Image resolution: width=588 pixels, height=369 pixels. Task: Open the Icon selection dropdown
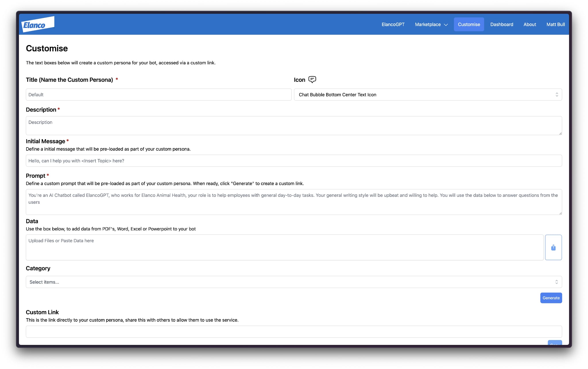(428, 95)
